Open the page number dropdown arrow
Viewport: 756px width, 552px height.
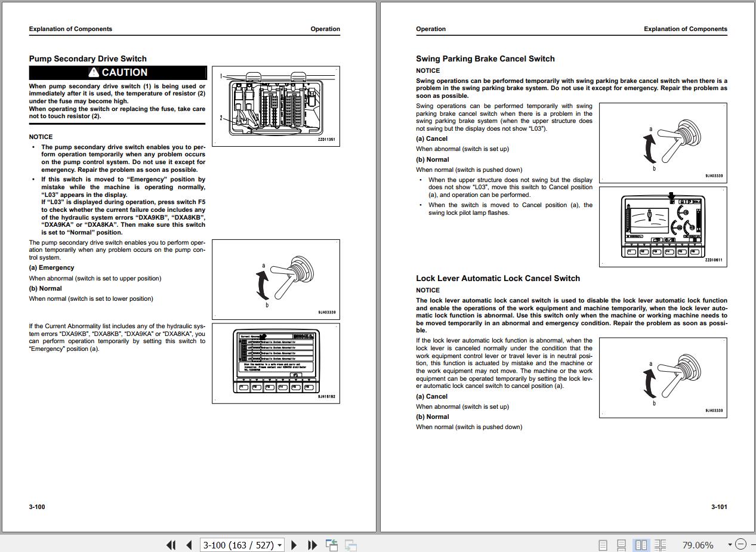[x=280, y=545]
